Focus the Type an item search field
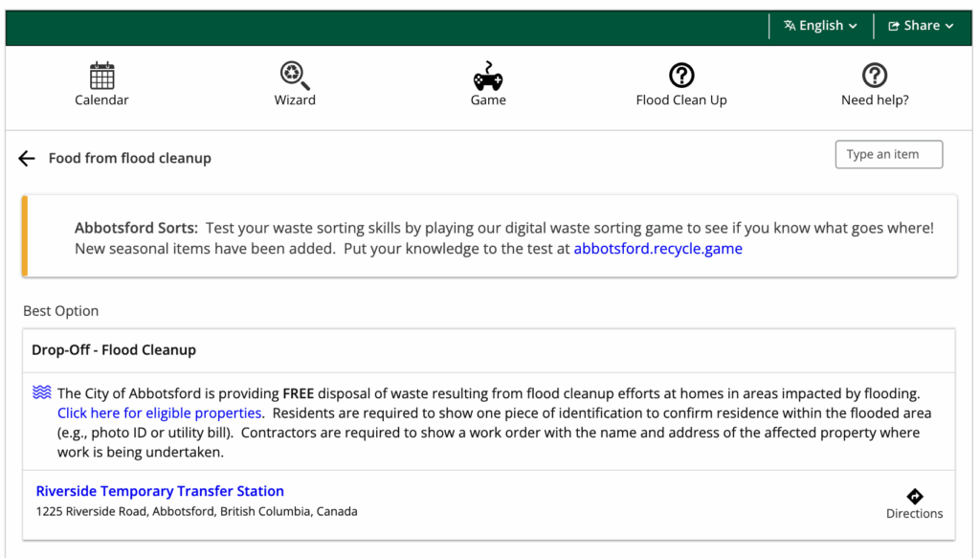The width and height of the screenshot is (980, 558). click(x=889, y=154)
